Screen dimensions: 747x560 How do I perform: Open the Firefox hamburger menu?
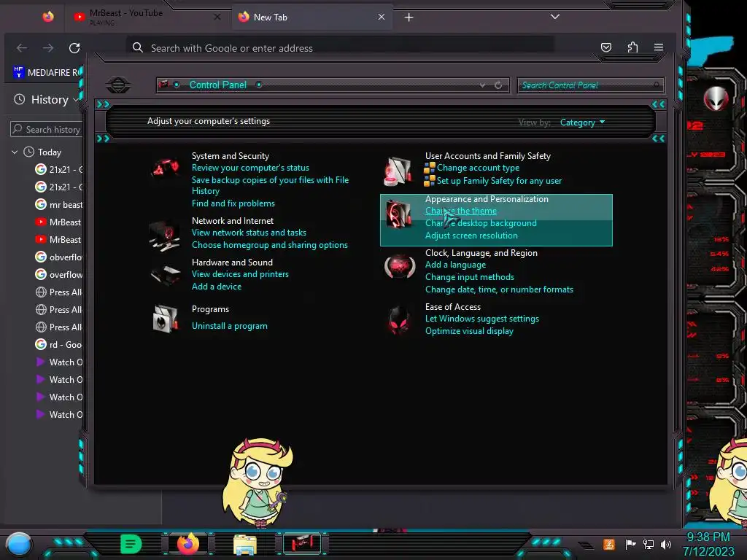[x=659, y=47]
